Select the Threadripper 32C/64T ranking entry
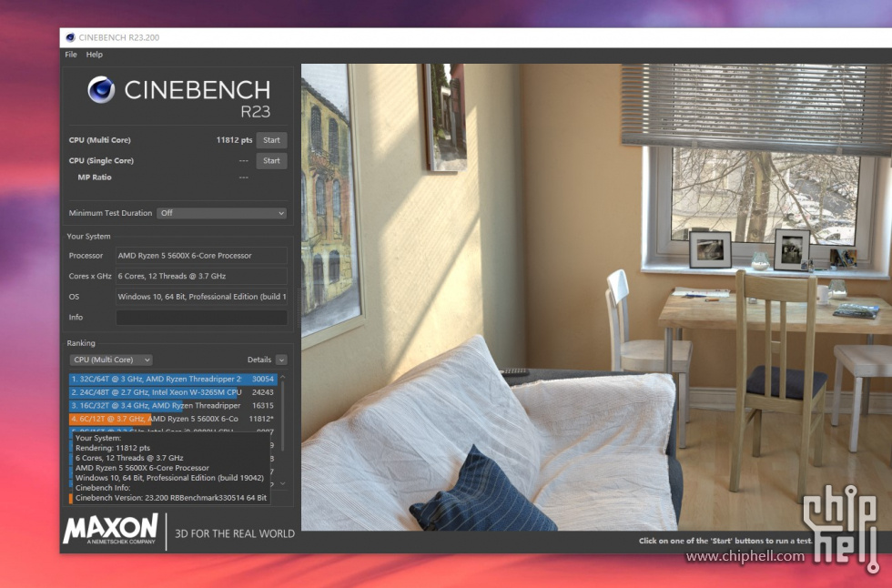The image size is (892, 588). tap(173, 379)
